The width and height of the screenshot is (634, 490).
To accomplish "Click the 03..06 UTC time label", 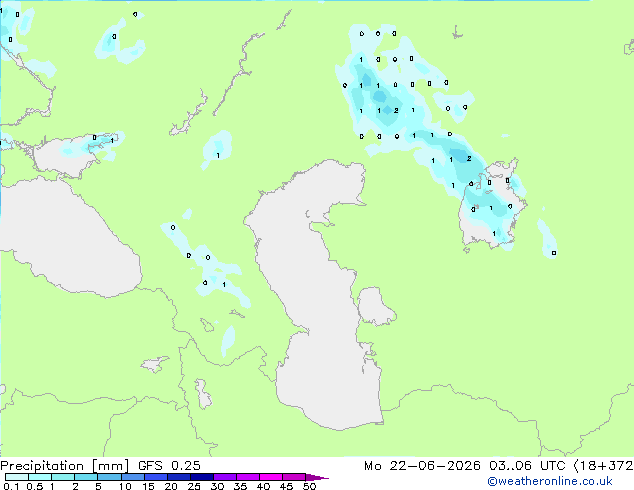I will point(527,466).
